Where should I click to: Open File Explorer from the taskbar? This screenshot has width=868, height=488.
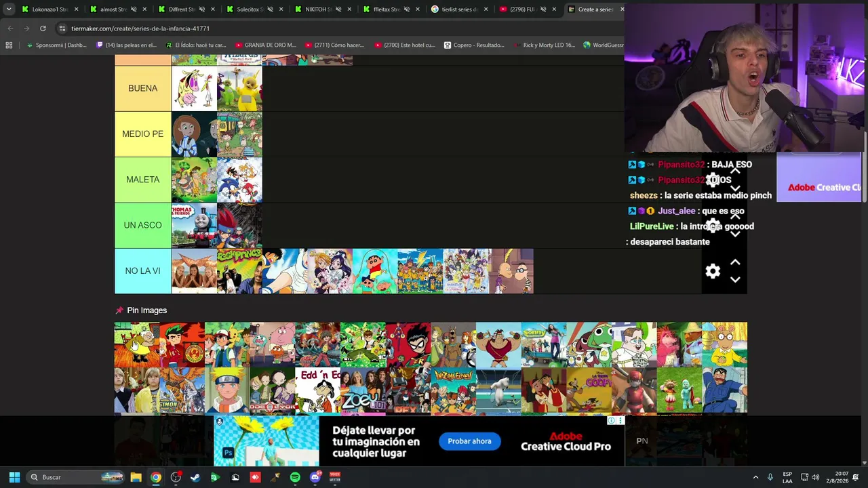(136, 477)
